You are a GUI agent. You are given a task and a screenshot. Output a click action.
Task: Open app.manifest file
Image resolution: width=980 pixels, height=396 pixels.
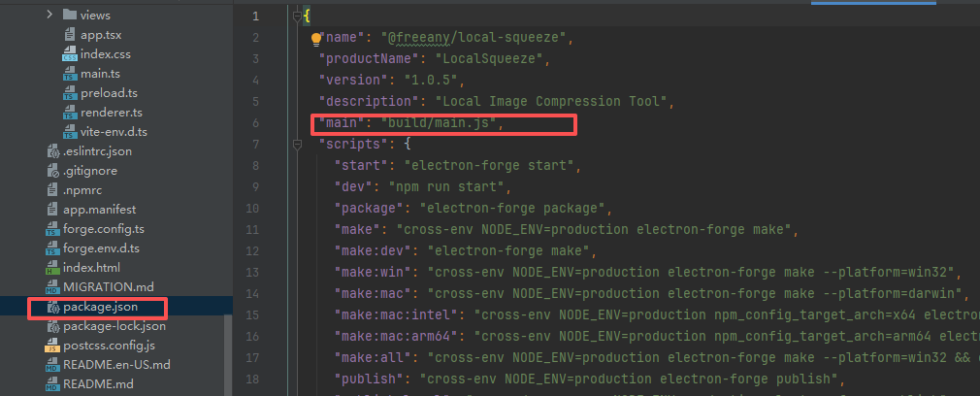(99, 209)
